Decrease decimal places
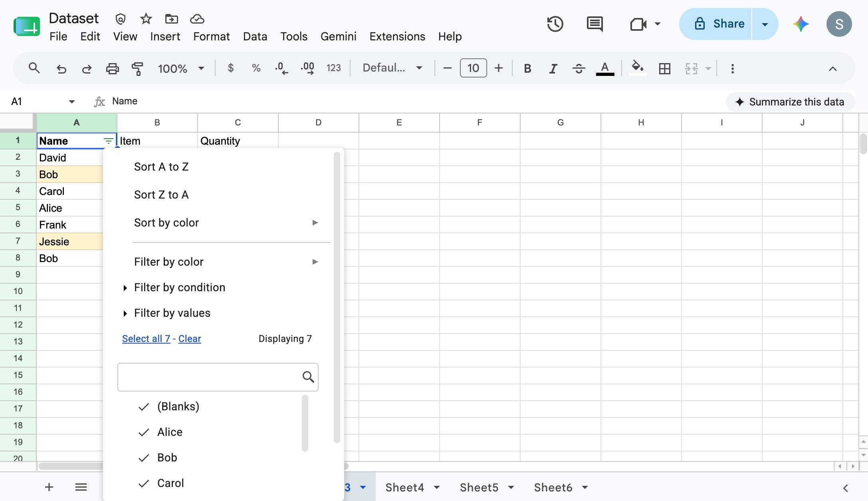Image resolution: width=868 pixels, height=501 pixels. 281,68
